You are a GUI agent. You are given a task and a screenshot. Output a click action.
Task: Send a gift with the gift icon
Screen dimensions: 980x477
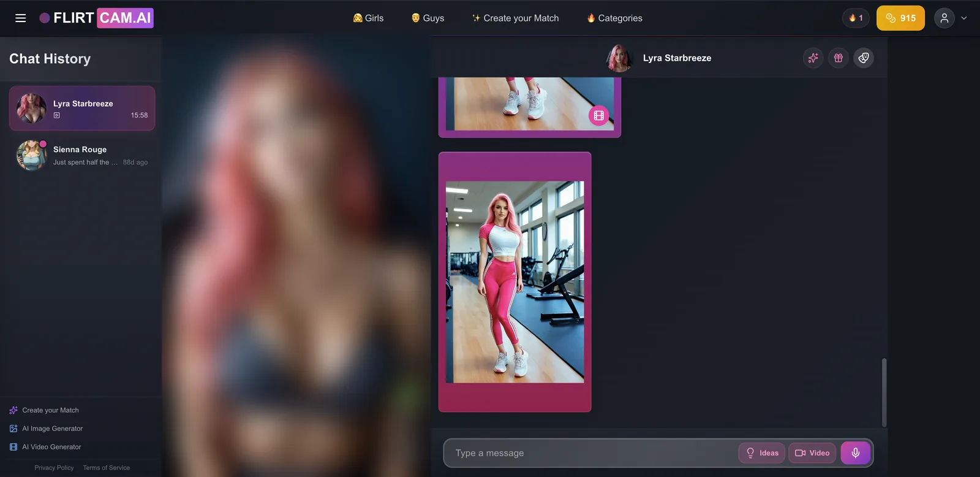tap(839, 58)
